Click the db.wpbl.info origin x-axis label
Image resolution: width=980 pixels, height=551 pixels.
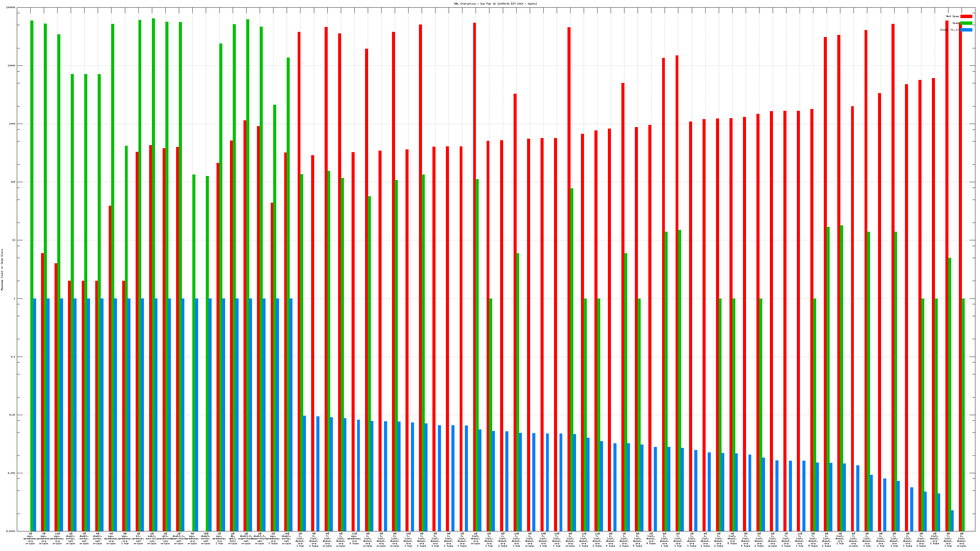pyautogui.click(x=232, y=539)
